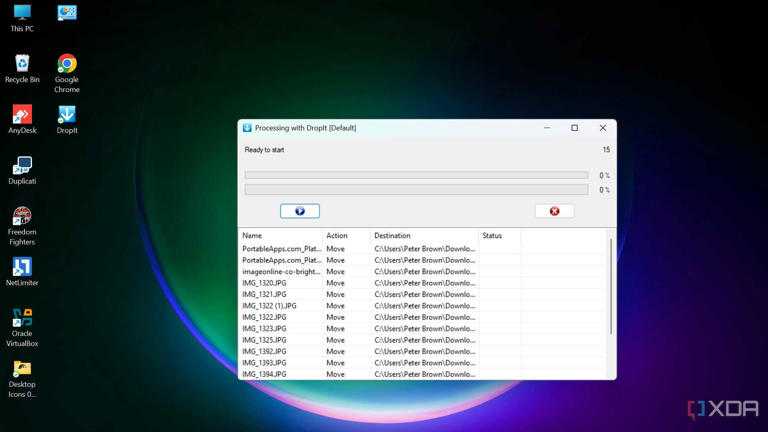The image size is (768, 432).
Task: Launch Google Chrome from desktop
Action: click(x=67, y=74)
